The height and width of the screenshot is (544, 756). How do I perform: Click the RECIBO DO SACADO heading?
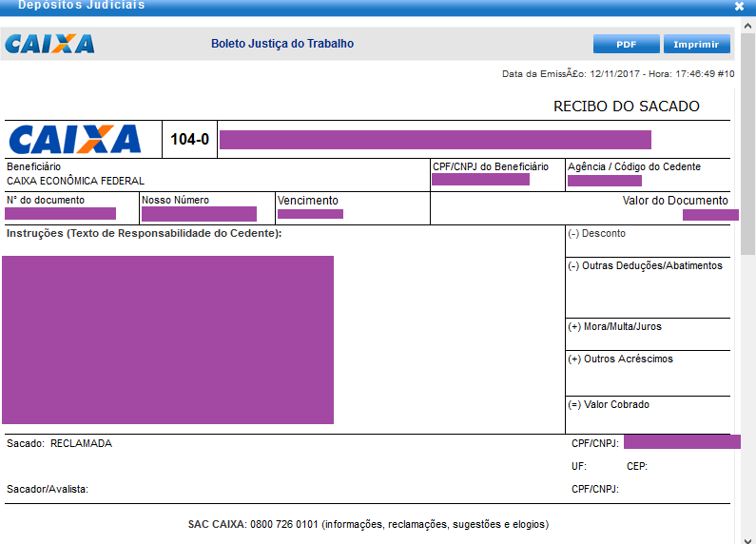click(x=627, y=107)
